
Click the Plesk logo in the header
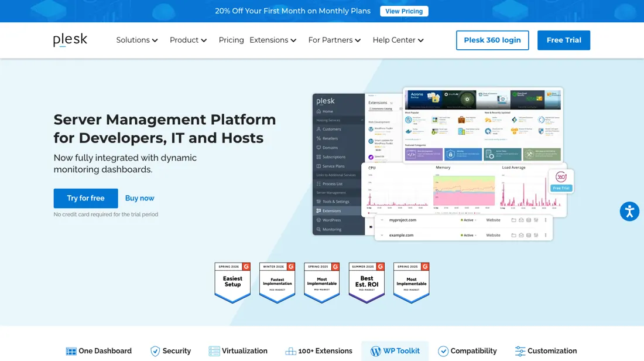tap(70, 40)
